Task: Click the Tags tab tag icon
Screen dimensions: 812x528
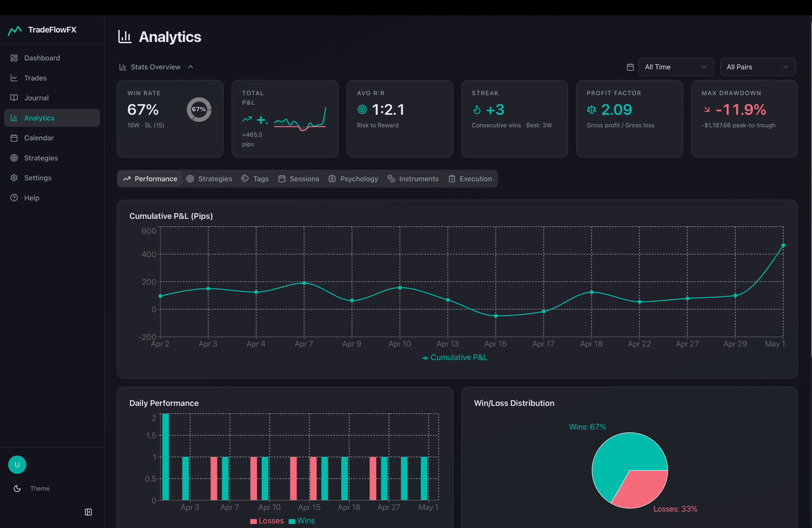Action: tap(245, 179)
